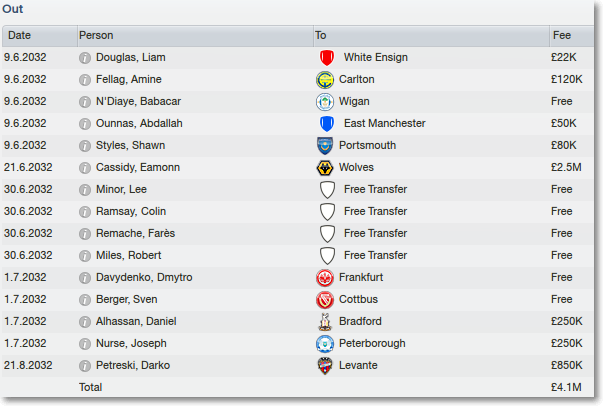Open the Cottbus club name link
The height and width of the screenshot is (406, 603).
click(358, 300)
